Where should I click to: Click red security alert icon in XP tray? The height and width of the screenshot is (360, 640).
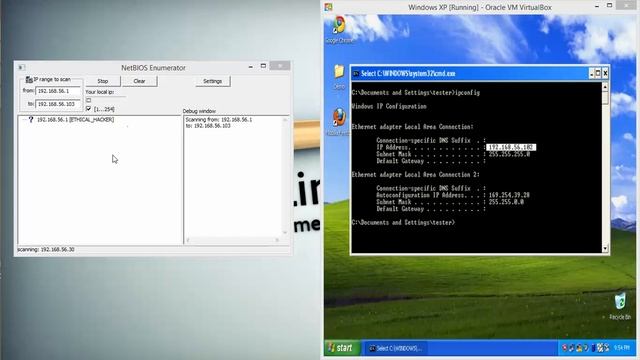[x=565, y=348]
